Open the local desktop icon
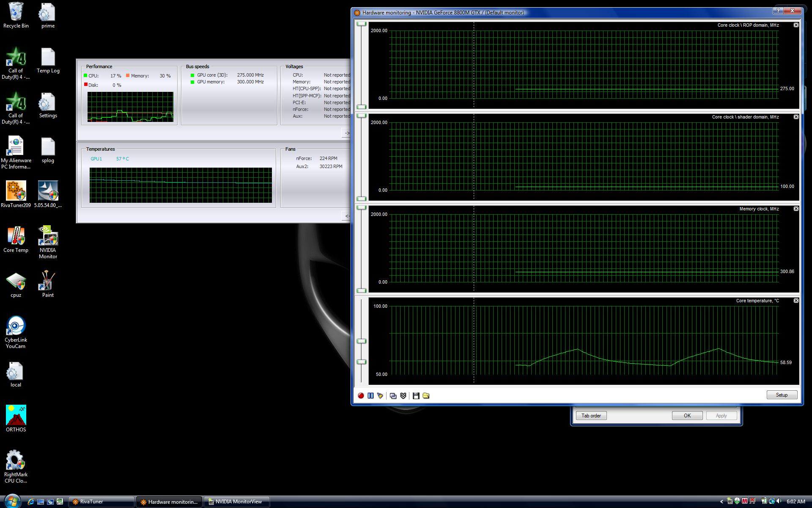The image size is (812, 508). (16, 374)
